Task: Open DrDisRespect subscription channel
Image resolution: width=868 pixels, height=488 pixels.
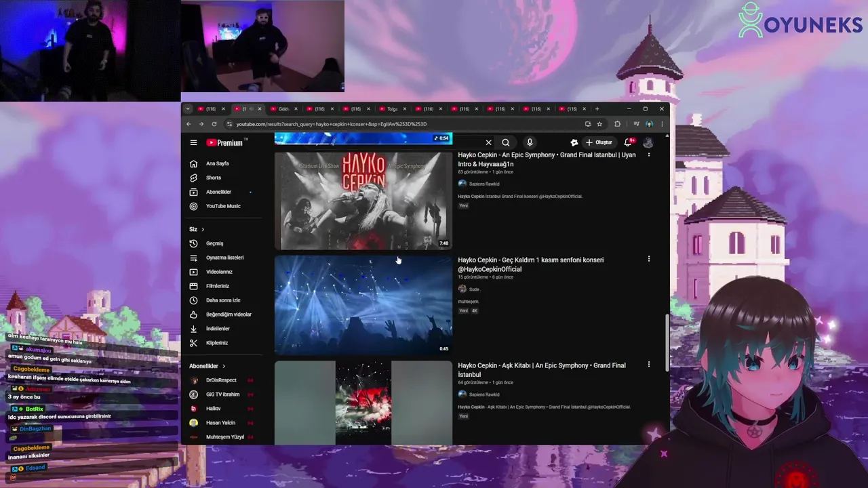Action: pyautogui.click(x=221, y=380)
